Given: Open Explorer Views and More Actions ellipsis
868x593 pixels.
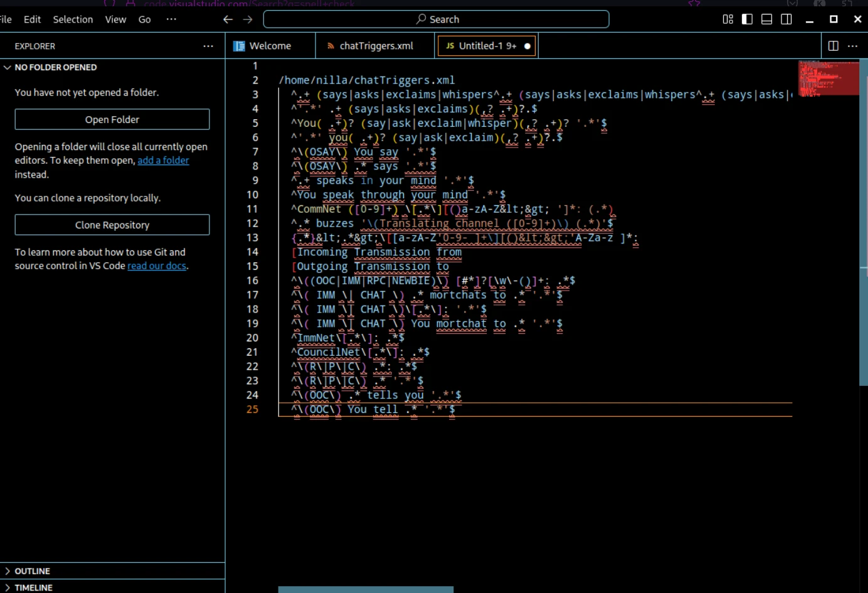Looking at the screenshot, I should (208, 46).
